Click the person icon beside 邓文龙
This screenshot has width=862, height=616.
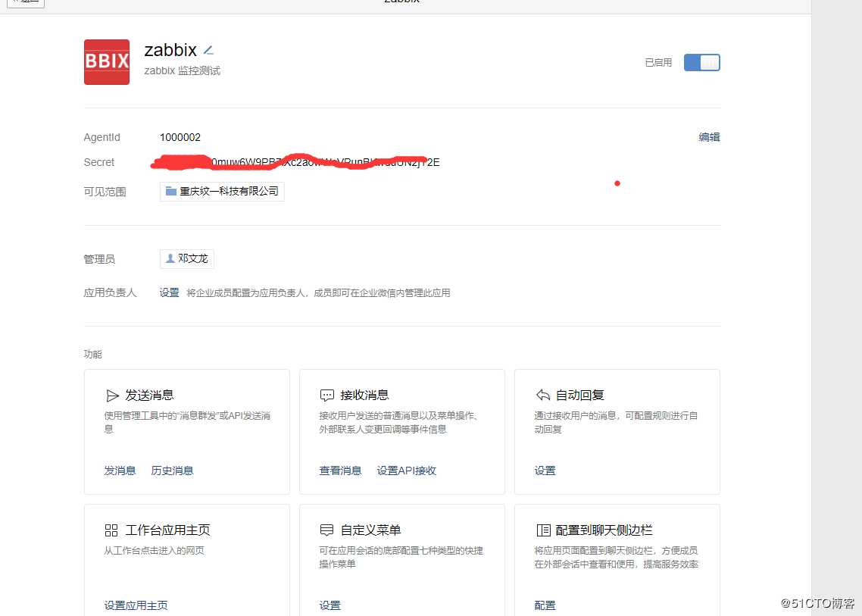pos(170,258)
